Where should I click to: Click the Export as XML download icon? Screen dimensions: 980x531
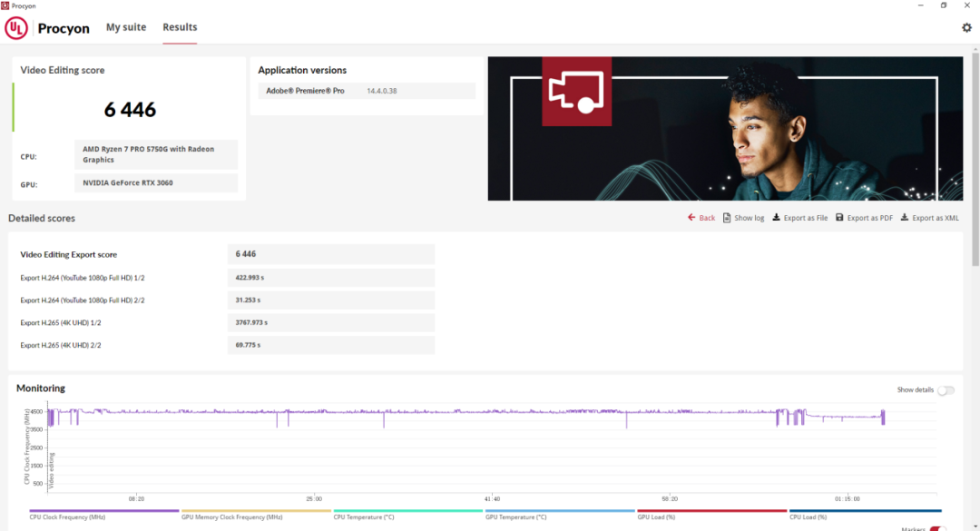coord(905,218)
